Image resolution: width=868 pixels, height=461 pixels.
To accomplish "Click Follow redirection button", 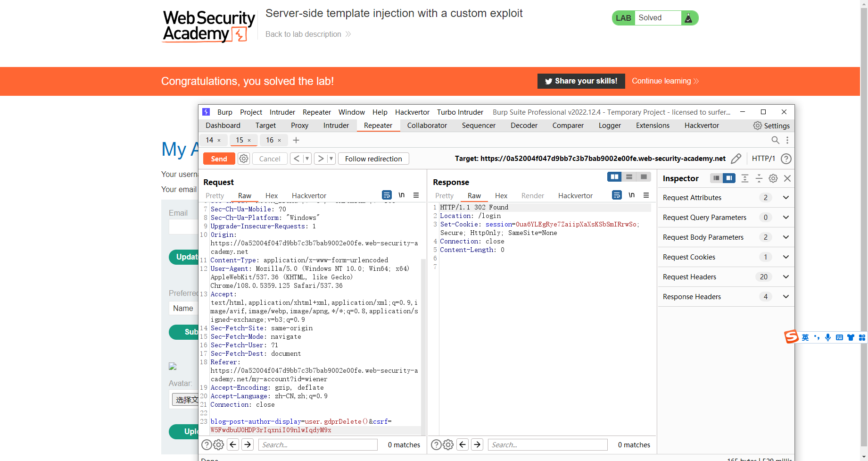I will [x=373, y=159].
